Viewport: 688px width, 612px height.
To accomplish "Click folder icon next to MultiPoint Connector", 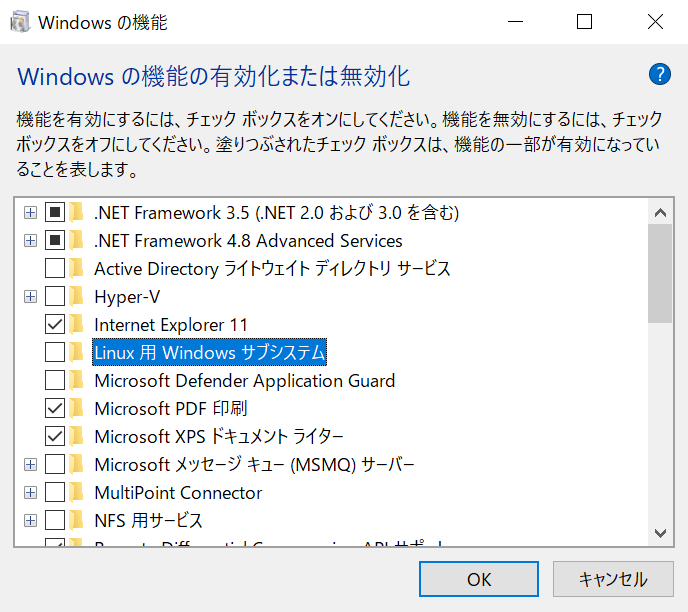I will click(76, 492).
